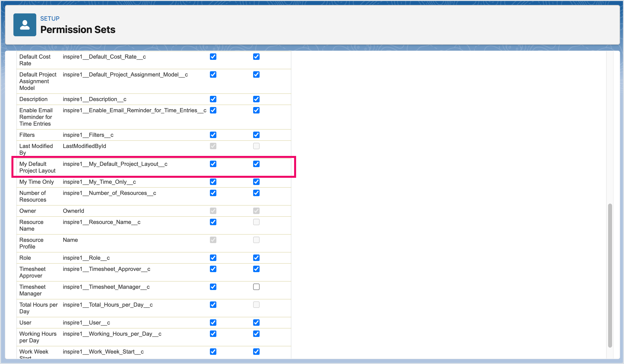Toggle edit access for Default Project Assignment Model

point(256,75)
